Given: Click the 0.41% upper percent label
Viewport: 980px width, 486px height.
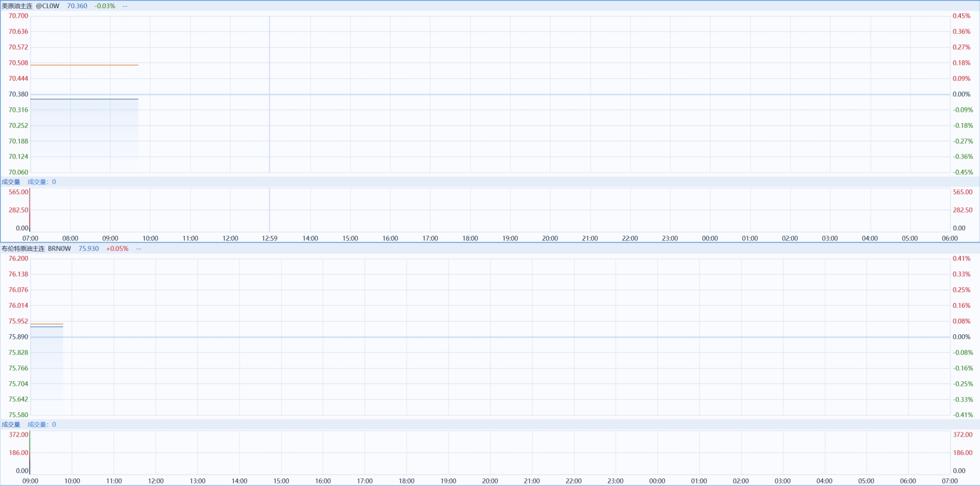Looking at the screenshot, I should [961, 259].
